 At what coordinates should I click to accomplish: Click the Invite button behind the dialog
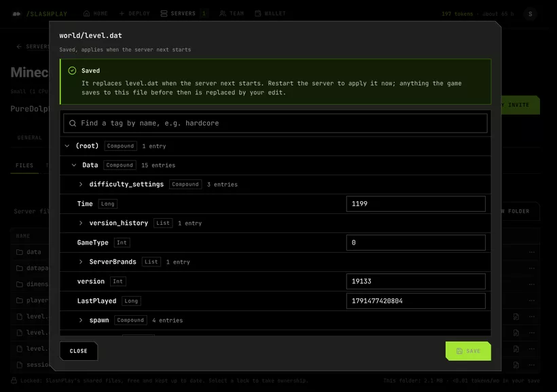tap(520, 105)
